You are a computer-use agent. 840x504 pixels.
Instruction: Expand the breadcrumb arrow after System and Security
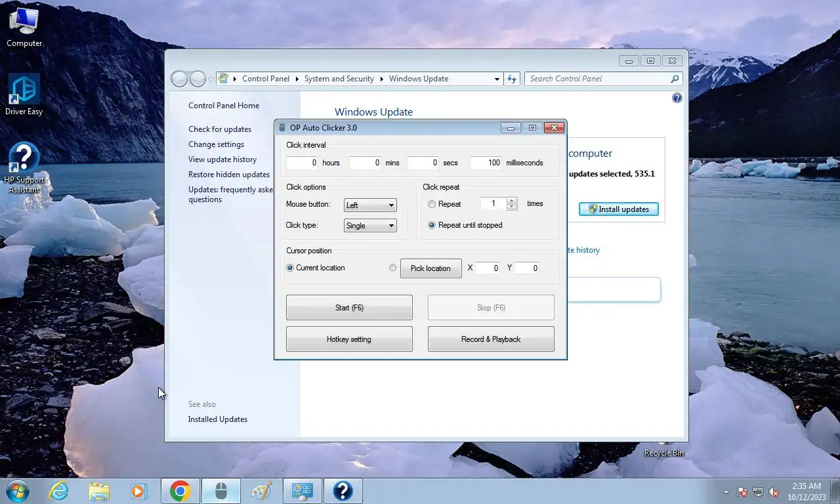point(381,79)
